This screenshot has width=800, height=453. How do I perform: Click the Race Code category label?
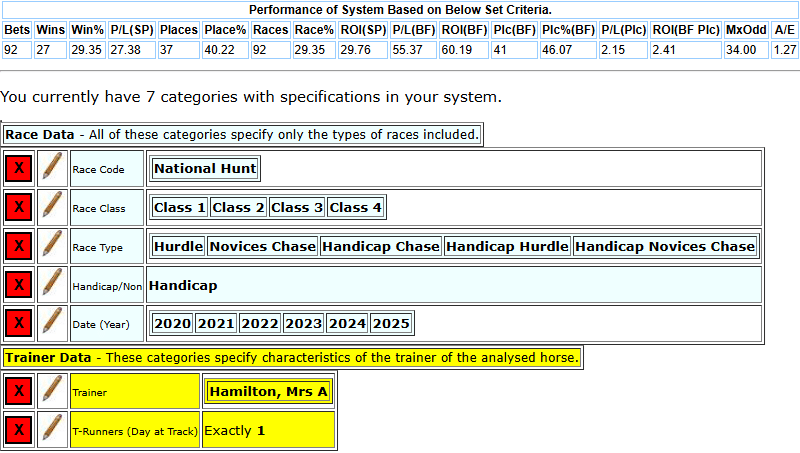(x=98, y=170)
